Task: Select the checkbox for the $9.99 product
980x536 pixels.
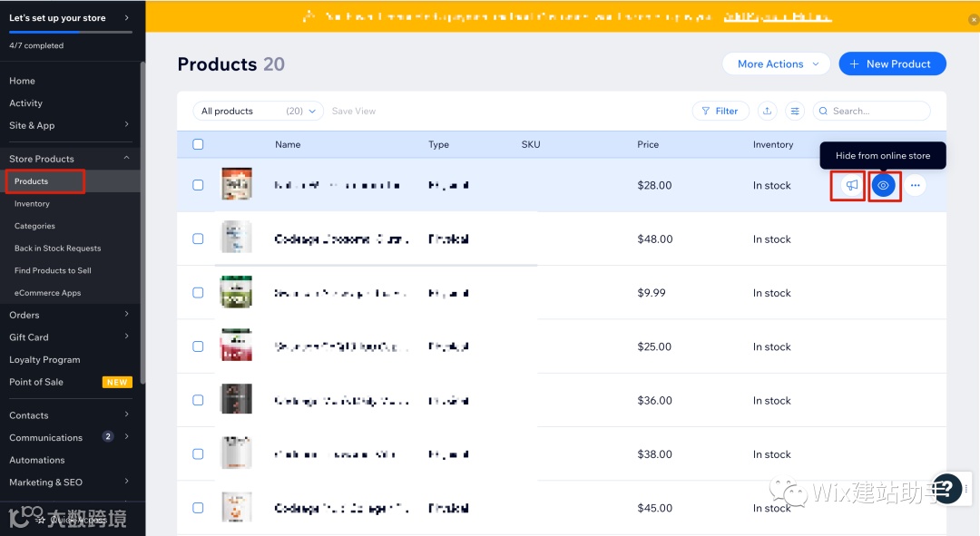Action: click(199, 293)
